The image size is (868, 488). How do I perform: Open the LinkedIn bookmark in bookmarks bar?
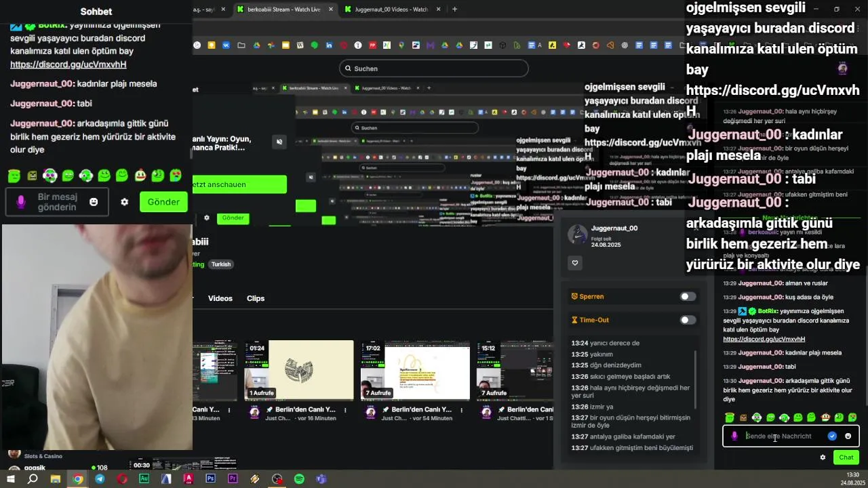pyautogui.click(x=329, y=45)
